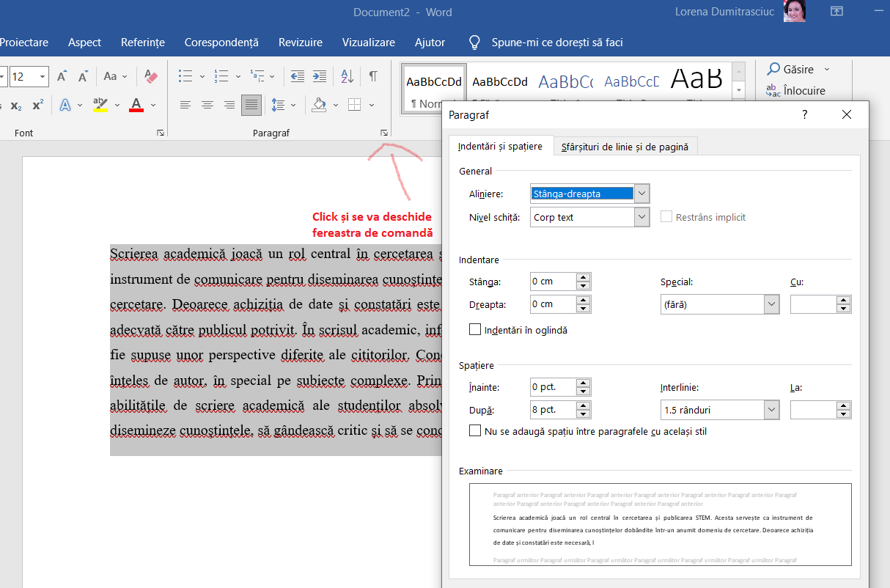Open the Paragraf dialog launcher arrow

(x=383, y=133)
